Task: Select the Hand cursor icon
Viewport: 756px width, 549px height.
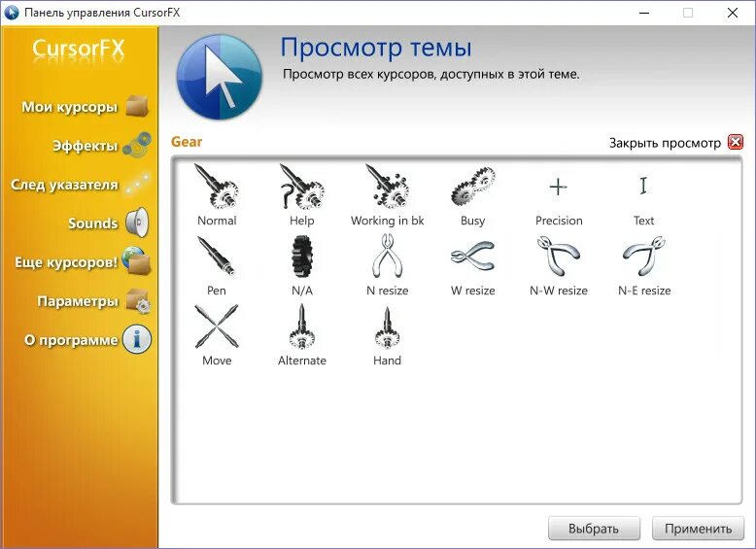Action: tap(387, 327)
